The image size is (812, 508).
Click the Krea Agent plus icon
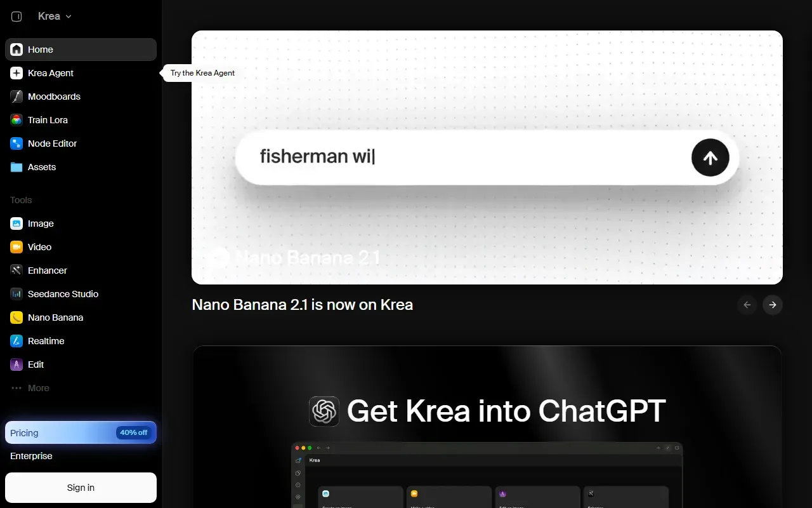pyautogui.click(x=16, y=73)
